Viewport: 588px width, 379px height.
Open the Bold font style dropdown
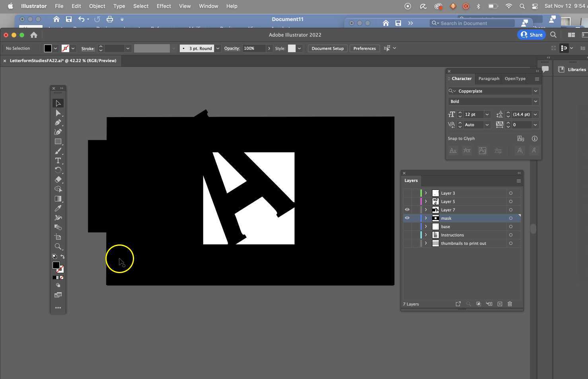(535, 102)
